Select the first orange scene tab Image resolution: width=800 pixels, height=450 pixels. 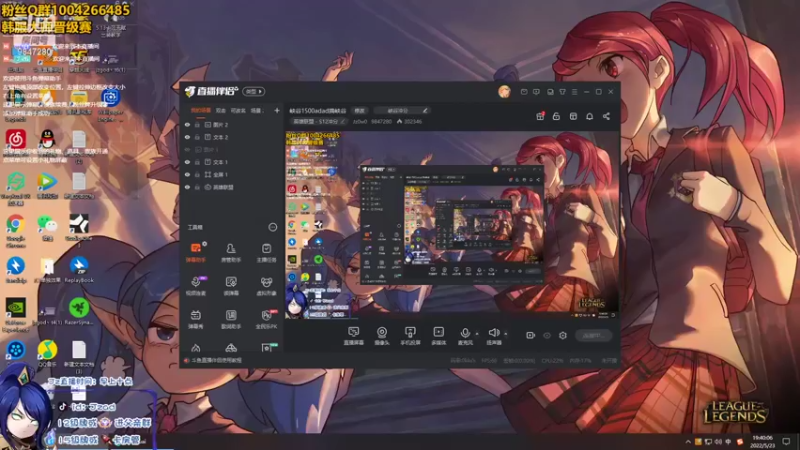point(201,110)
